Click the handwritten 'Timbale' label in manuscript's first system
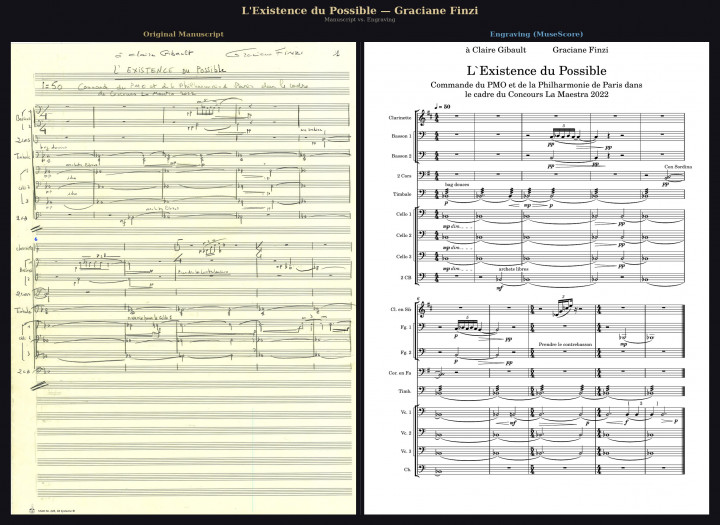This screenshot has height=525, width=720. 22,156
